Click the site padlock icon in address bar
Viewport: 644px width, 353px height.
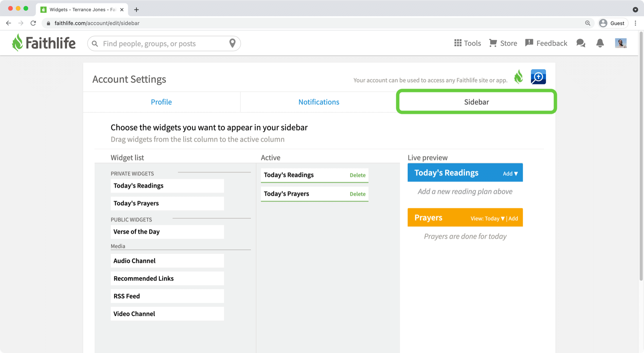pyautogui.click(x=48, y=23)
